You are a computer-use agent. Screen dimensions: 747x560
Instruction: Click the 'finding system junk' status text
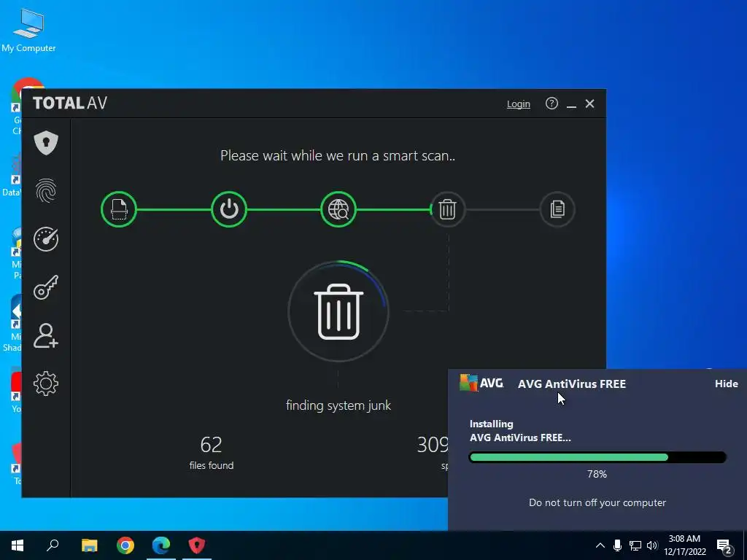click(338, 405)
